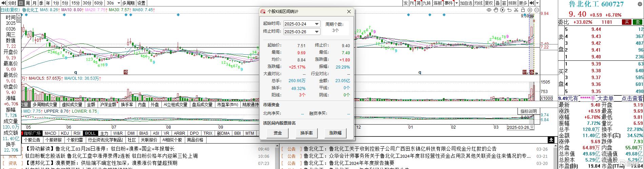Click the 涨跌幅 ranking button
Viewport: 644px width, 169px height.
click(335, 133)
